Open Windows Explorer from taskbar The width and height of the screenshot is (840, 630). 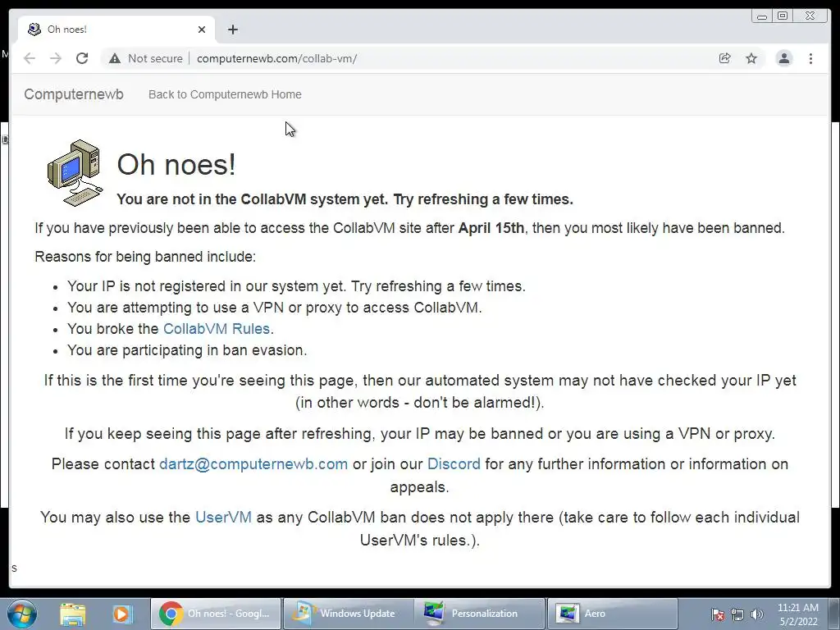point(73,614)
